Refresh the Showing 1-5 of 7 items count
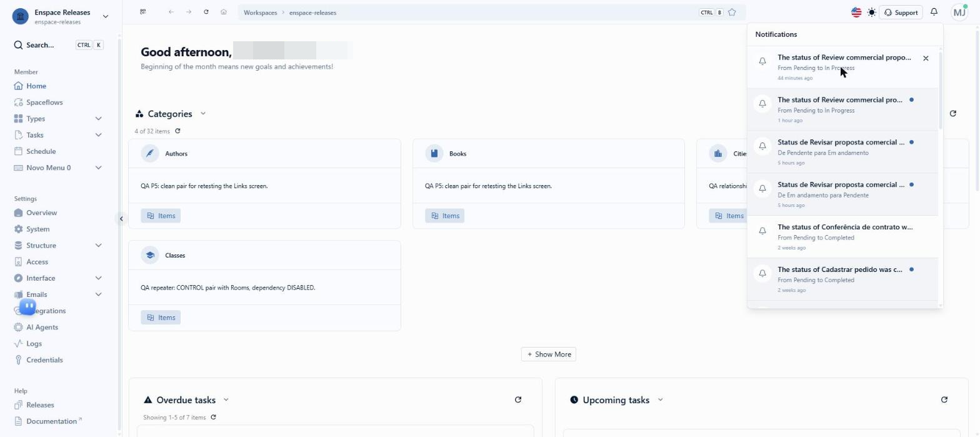 click(x=213, y=418)
